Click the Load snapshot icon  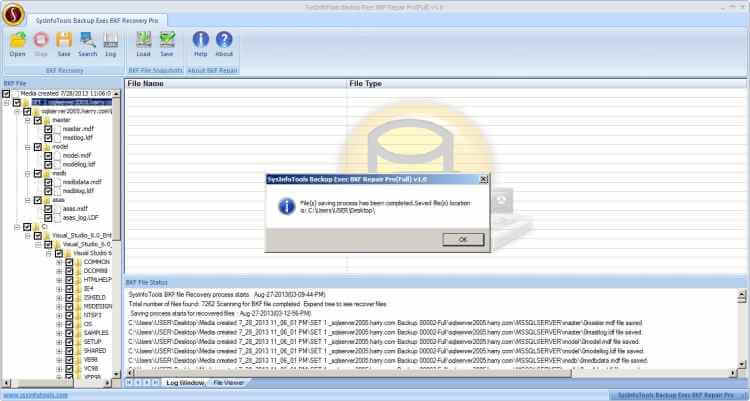(x=143, y=40)
